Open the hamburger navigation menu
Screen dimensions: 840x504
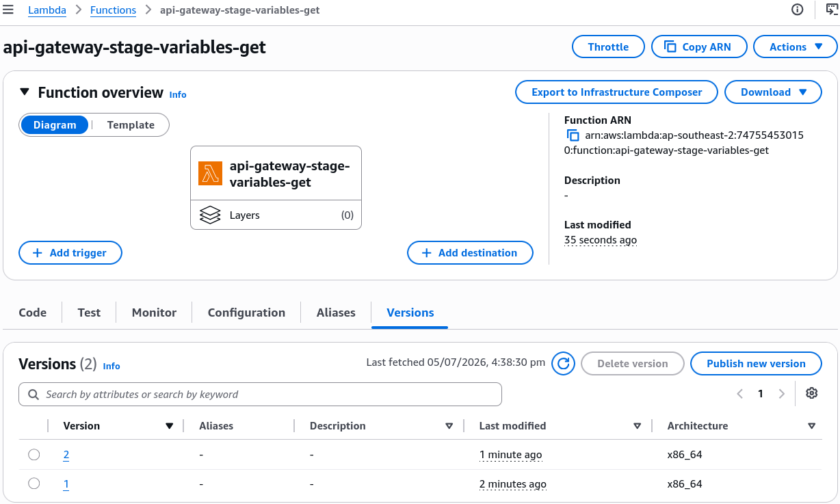click(x=8, y=10)
